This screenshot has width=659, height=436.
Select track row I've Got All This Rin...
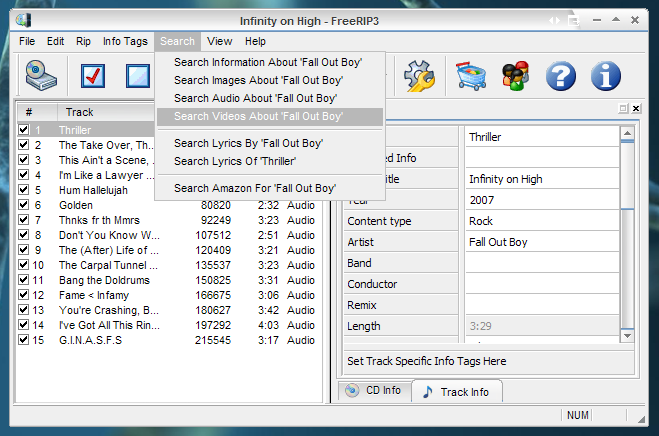(x=169, y=325)
